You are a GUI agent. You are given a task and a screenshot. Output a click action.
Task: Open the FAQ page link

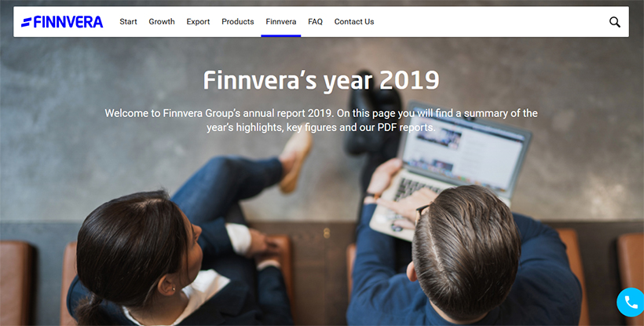315,22
